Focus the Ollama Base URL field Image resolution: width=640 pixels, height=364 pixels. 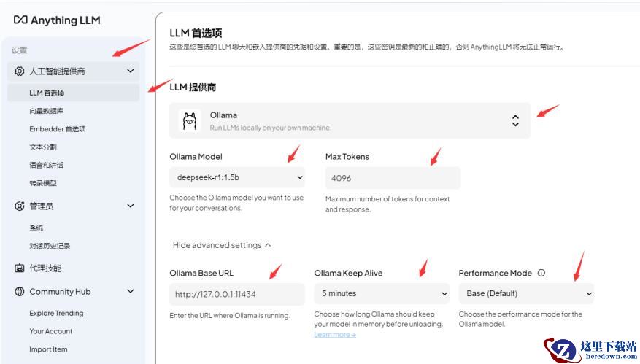pos(237,294)
